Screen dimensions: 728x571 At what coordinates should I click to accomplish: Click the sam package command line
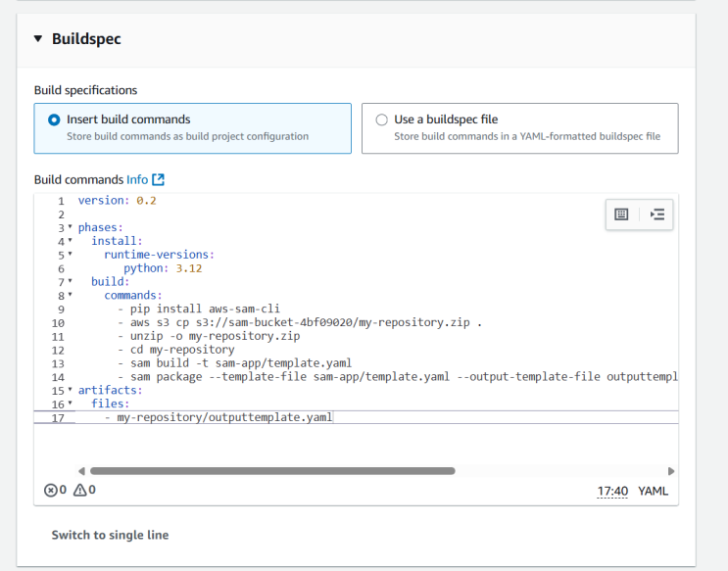pyautogui.click(x=398, y=376)
